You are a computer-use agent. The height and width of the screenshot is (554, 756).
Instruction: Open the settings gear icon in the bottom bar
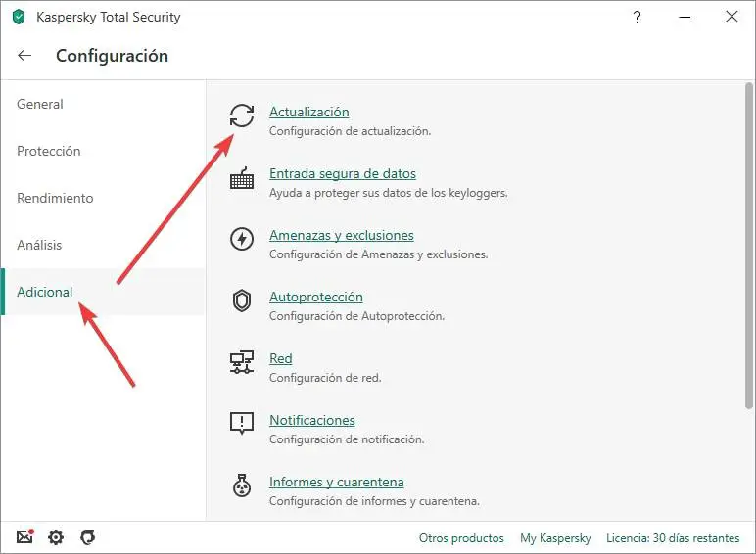pyautogui.click(x=56, y=537)
